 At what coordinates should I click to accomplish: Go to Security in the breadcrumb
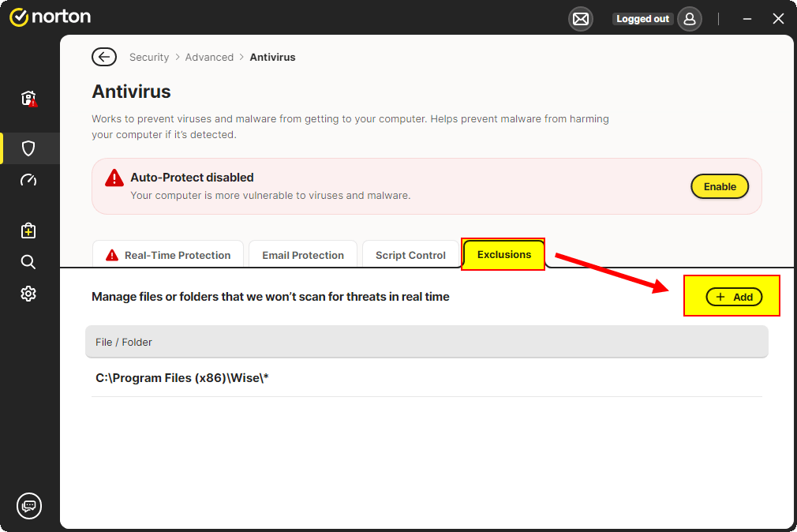click(x=149, y=57)
